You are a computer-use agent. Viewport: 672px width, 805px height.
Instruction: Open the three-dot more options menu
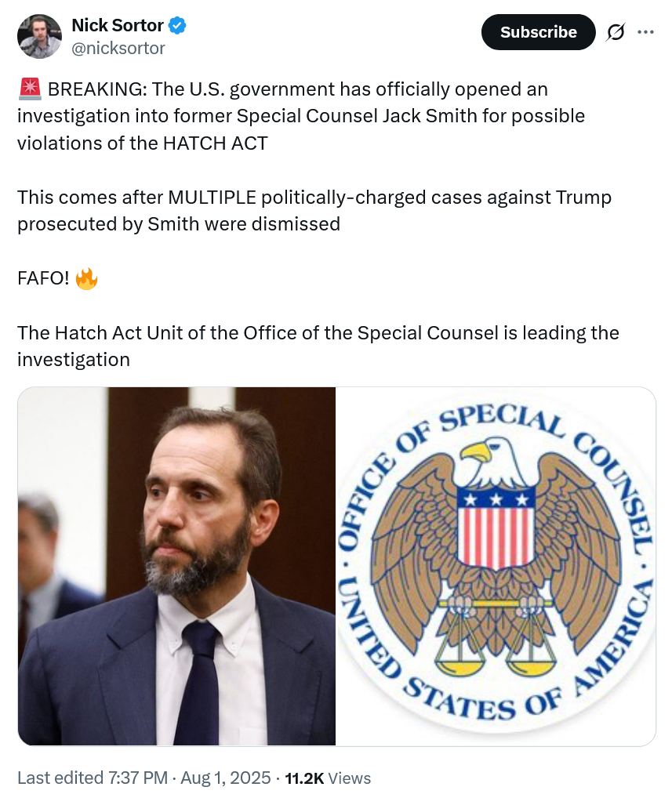point(645,32)
